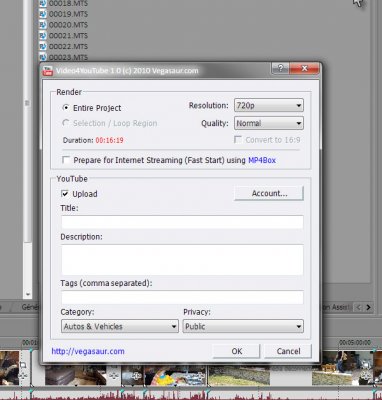Click the YouTube icon in dialog title bar
Image resolution: width=382 pixels, height=400 pixels.
point(48,71)
